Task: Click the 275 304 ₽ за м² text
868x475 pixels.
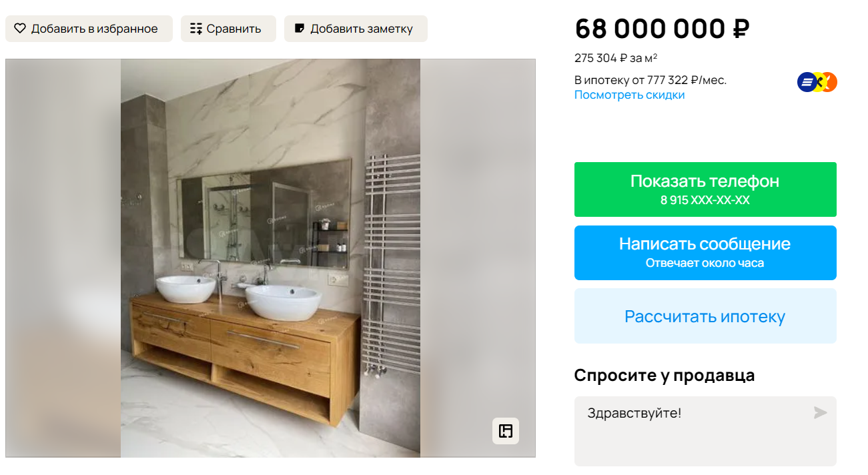Action: tap(616, 58)
